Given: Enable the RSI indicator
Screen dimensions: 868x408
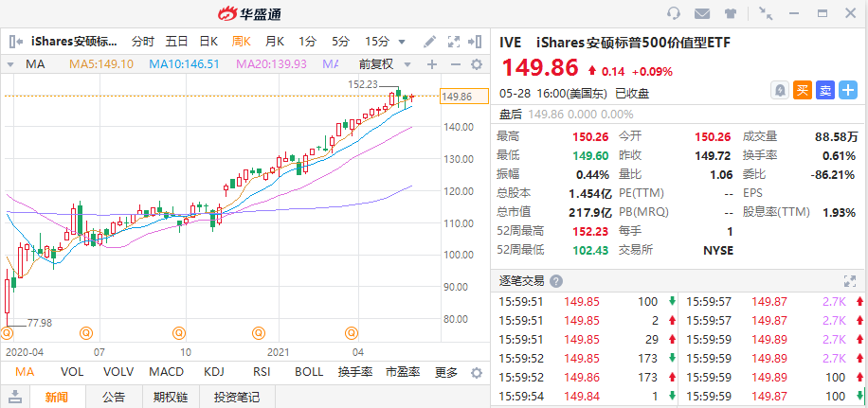Looking at the screenshot, I should 261,372.
